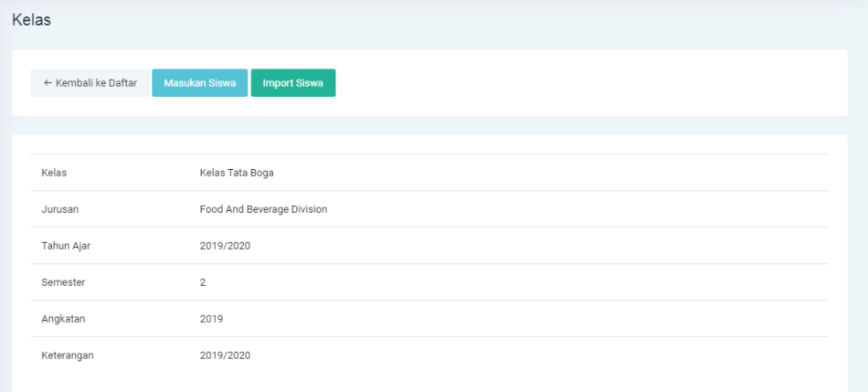Select the Jurusan field label
The image size is (868, 392).
click(x=60, y=209)
